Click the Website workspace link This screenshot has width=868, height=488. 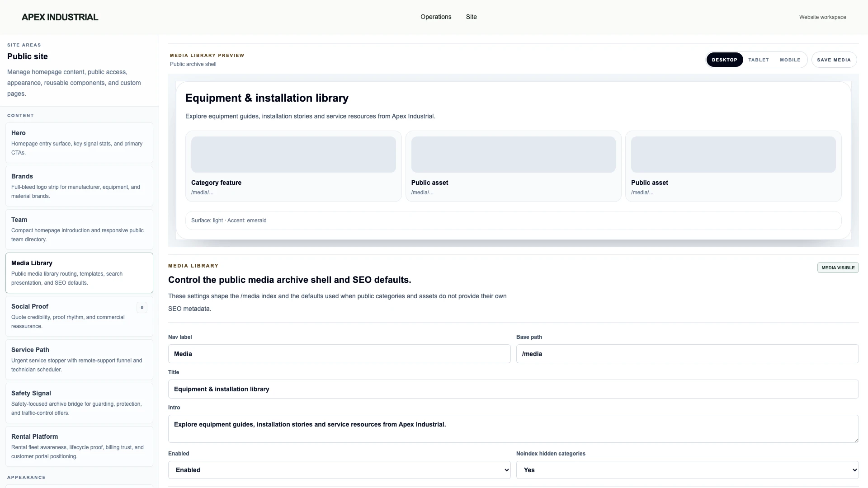tap(822, 17)
